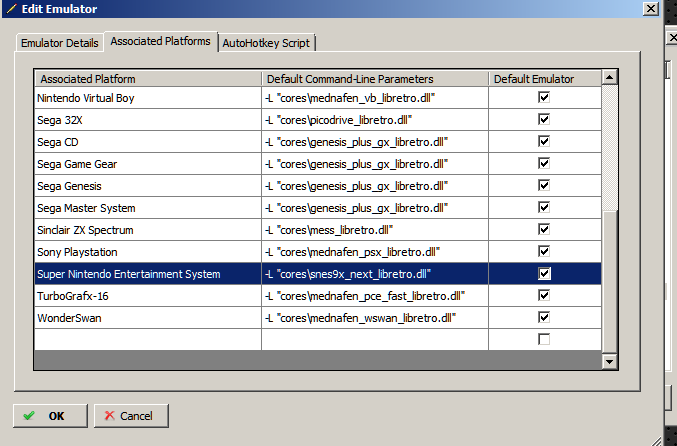
Task: Open the AutoHotkey Script tab
Action: click(x=266, y=43)
